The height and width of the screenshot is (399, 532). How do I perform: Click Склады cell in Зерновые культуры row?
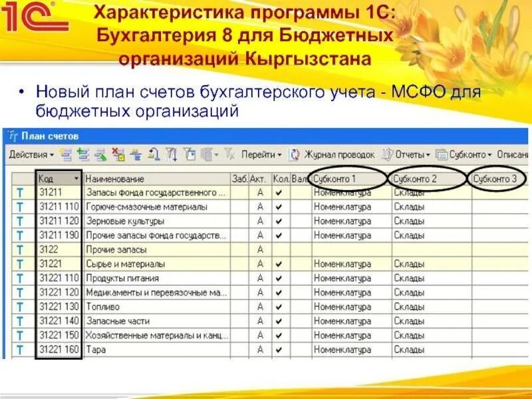(432, 221)
